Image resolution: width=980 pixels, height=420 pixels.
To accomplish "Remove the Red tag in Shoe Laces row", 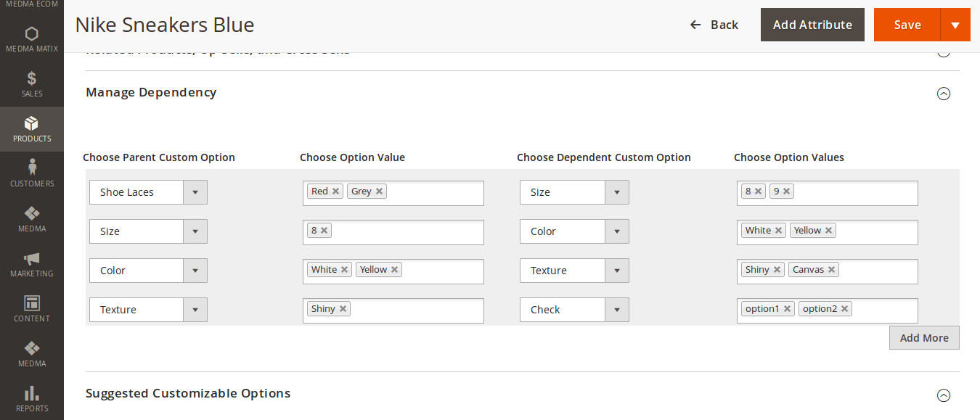I will tap(335, 192).
